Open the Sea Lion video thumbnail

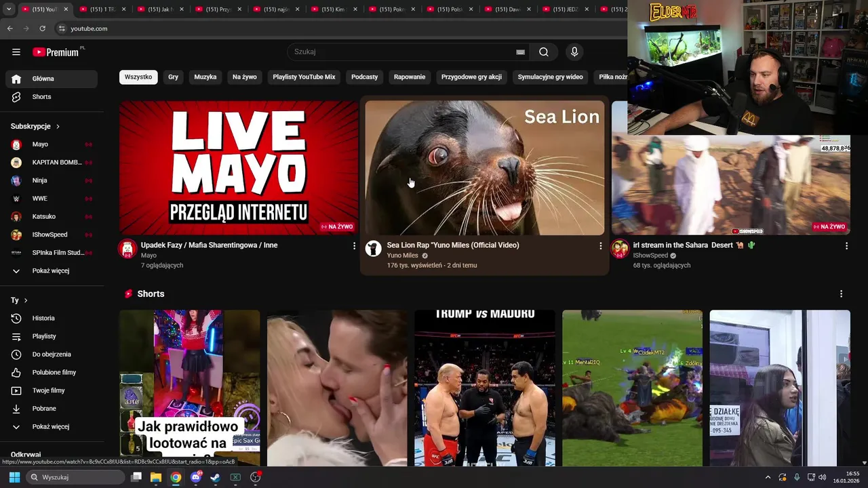pos(485,168)
